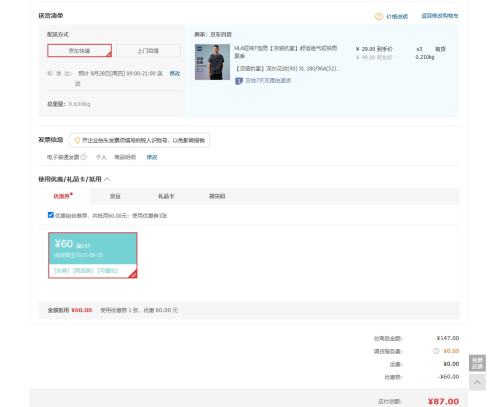Uncheck the recommended coupon combination checkbox
Screen dimensions: 500x407
click(51, 215)
